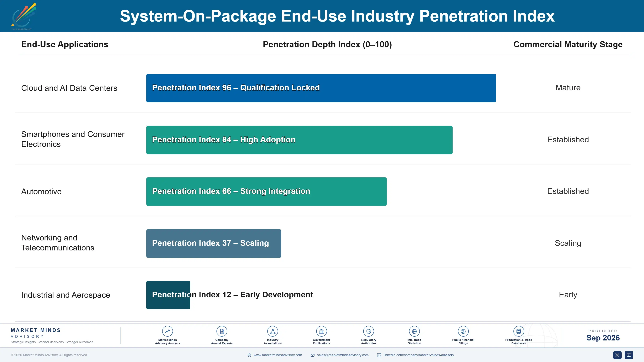Click the envelope icon beside sales email
Screen dimensions: 644x362
pos(313,355)
